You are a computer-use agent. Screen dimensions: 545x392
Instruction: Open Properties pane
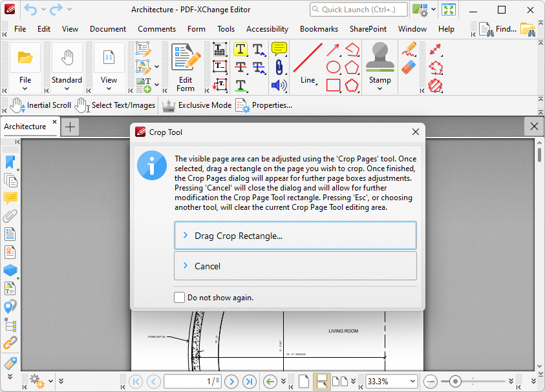264,105
